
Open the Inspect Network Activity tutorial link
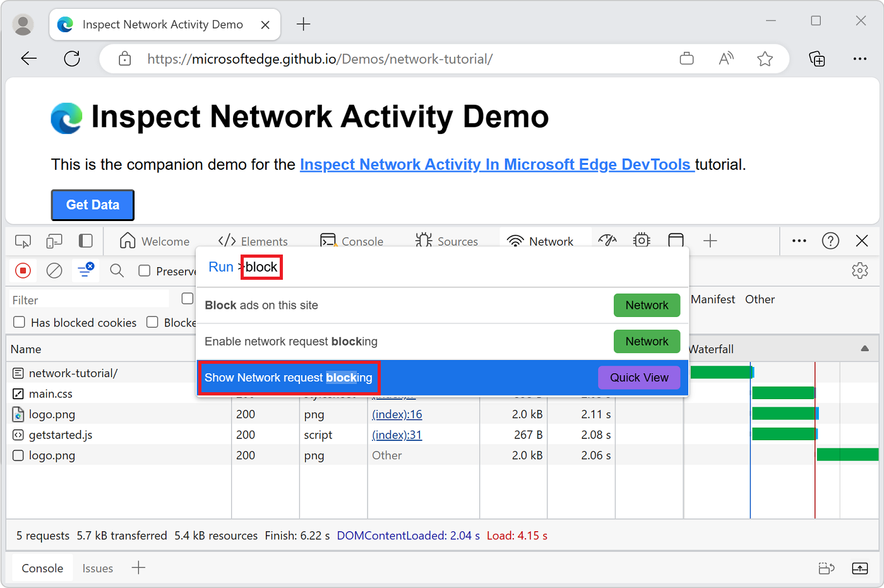coord(496,164)
